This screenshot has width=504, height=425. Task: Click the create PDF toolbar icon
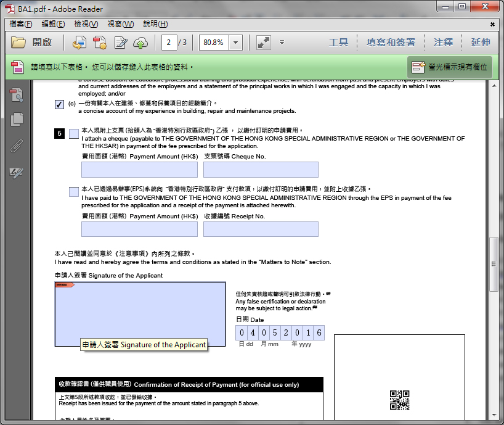[100, 43]
